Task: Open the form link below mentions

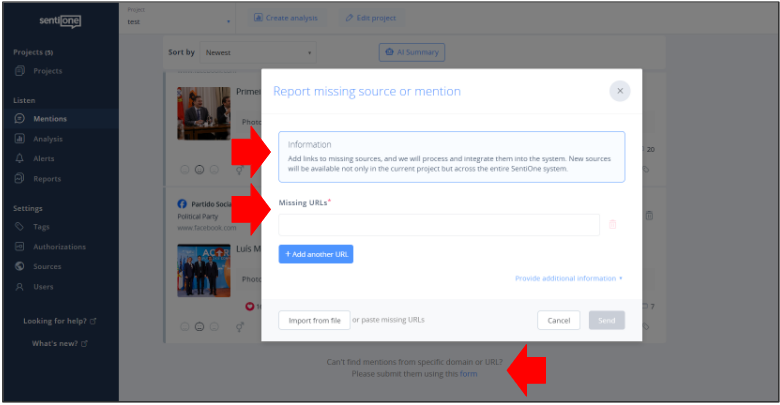Action: pyautogui.click(x=468, y=374)
